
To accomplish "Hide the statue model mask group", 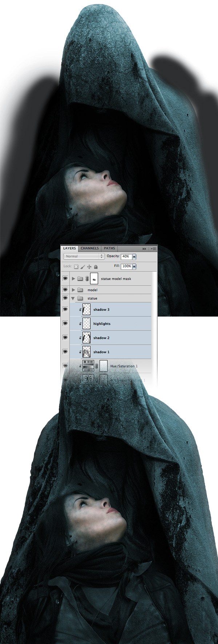I will click(x=66, y=279).
